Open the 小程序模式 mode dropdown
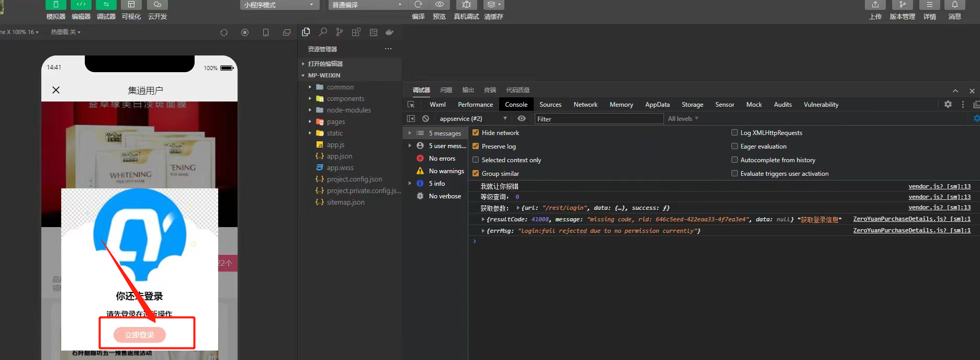The width and height of the screenshot is (980, 360). [279, 5]
